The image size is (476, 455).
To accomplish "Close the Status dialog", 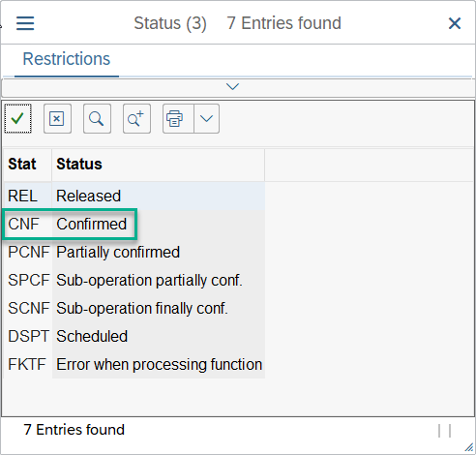I will pyautogui.click(x=455, y=23).
